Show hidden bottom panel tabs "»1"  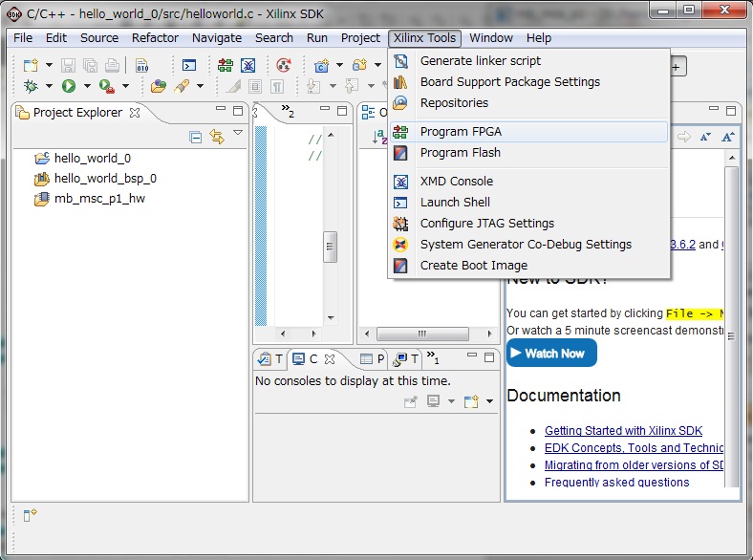[433, 357]
